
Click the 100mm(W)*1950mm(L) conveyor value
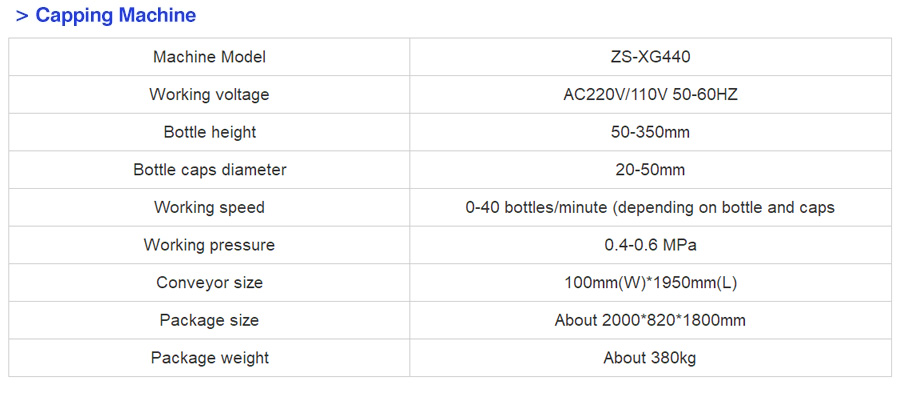(x=650, y=283)
